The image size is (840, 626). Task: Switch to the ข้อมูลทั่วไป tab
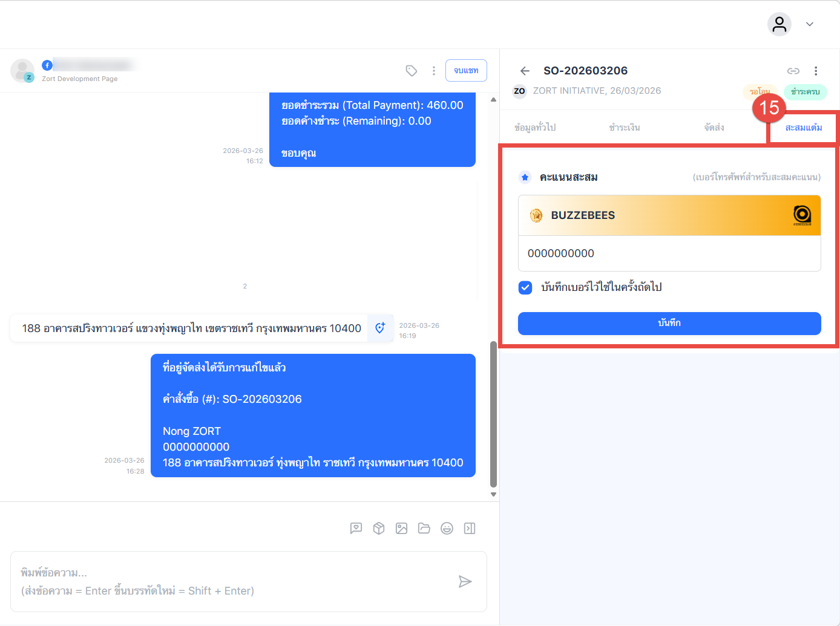[535, 128]
